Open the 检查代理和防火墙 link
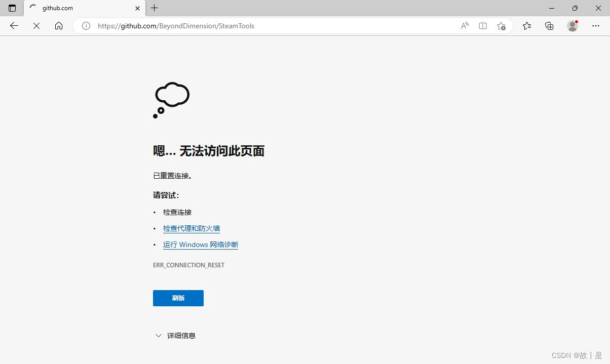Screen dimensions: 610x364 click(192, 228)
